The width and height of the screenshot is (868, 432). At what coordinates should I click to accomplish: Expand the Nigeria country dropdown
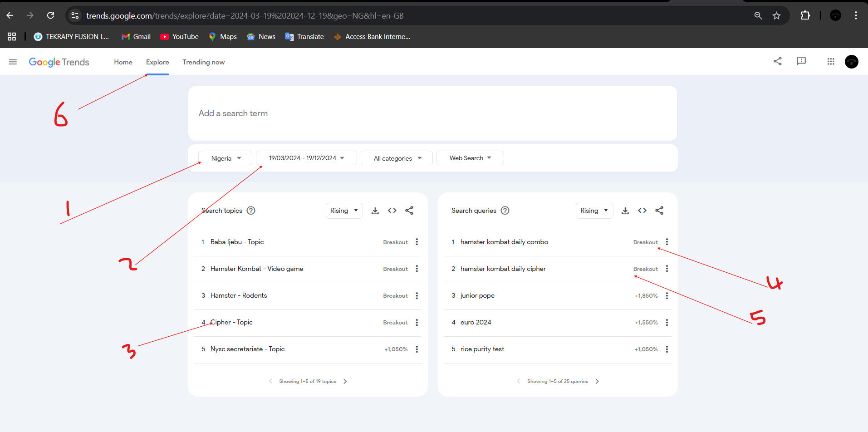click(226, 158)
